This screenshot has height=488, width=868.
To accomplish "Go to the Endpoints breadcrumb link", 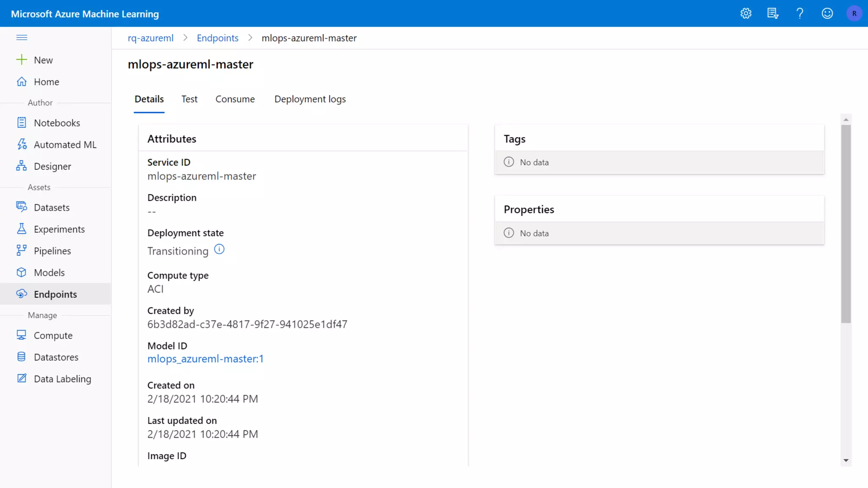I will click(x=217, y=38).
